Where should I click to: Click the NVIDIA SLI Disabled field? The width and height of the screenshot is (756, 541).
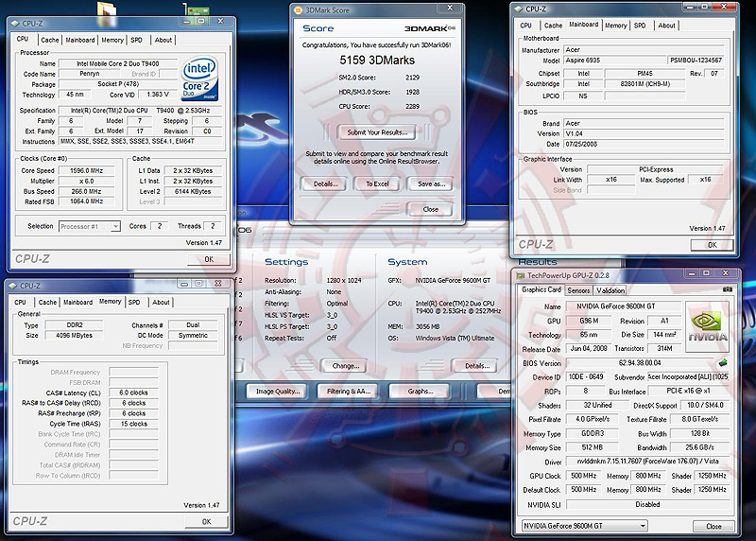[647, 504]
